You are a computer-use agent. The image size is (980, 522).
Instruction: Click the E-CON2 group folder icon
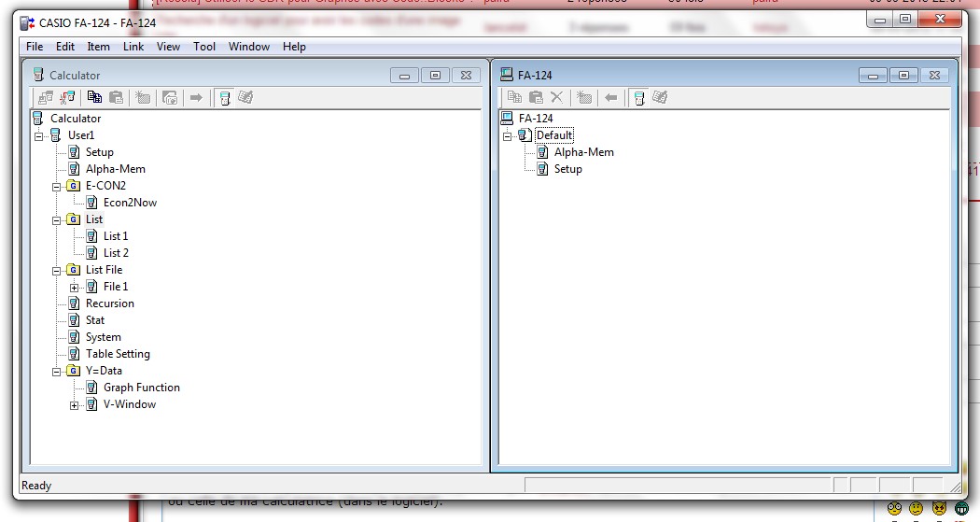74,186
